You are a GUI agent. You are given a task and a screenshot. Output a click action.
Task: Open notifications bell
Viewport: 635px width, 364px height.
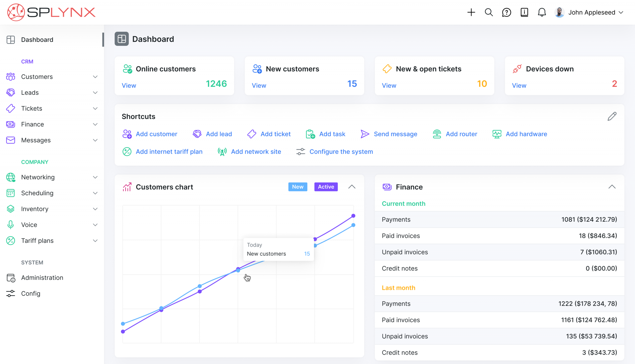pyautogui.click(x=542, y=12)
